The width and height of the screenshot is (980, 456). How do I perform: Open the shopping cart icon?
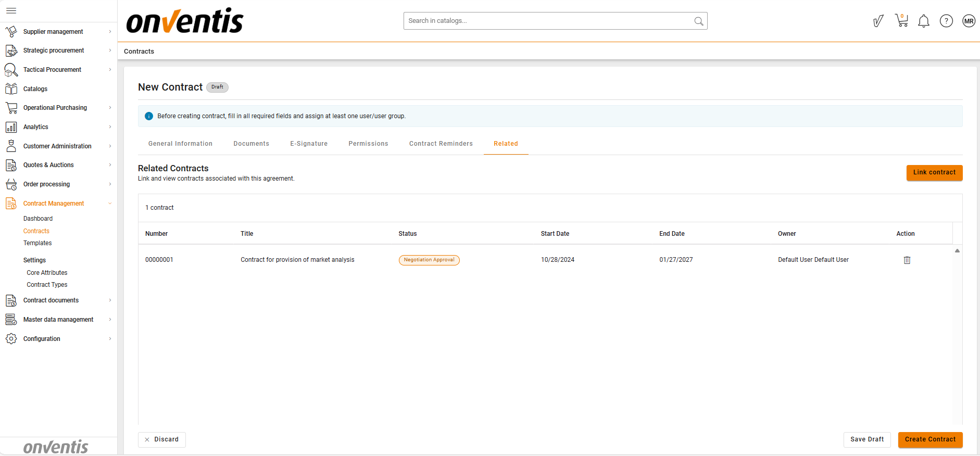coord(901,21)
